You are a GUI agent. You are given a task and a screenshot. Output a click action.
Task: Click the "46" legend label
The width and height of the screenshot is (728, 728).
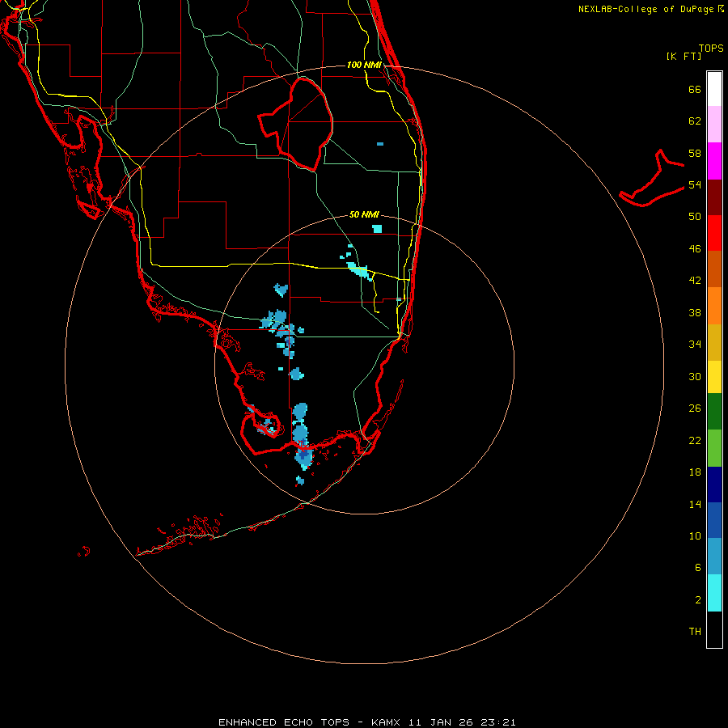pyautogui.click(x=695, y=249)
